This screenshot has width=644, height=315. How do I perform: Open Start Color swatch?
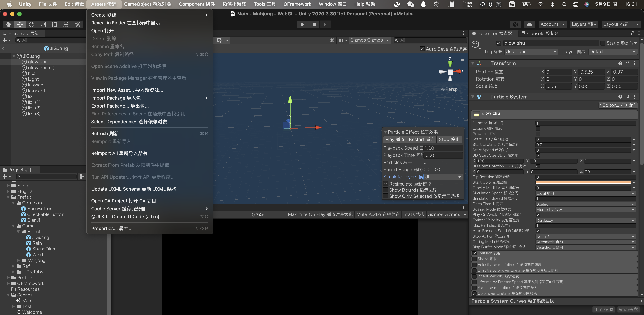pos(583,182)
